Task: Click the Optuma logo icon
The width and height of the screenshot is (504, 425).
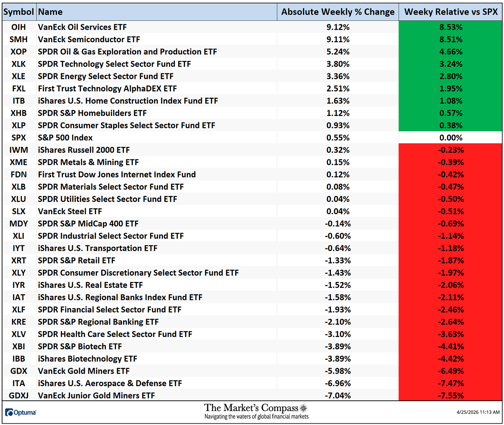Action: tap(20, 412)
